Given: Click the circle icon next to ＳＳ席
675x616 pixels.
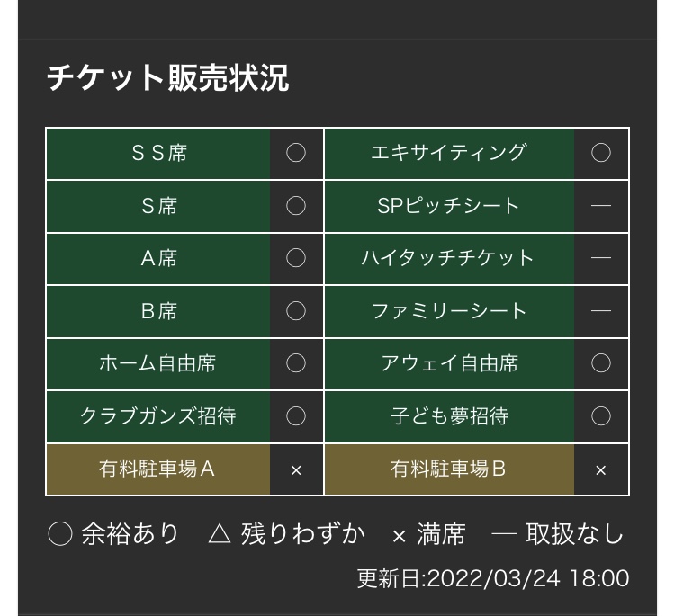Looking at the screenshot, I should 296,153.
